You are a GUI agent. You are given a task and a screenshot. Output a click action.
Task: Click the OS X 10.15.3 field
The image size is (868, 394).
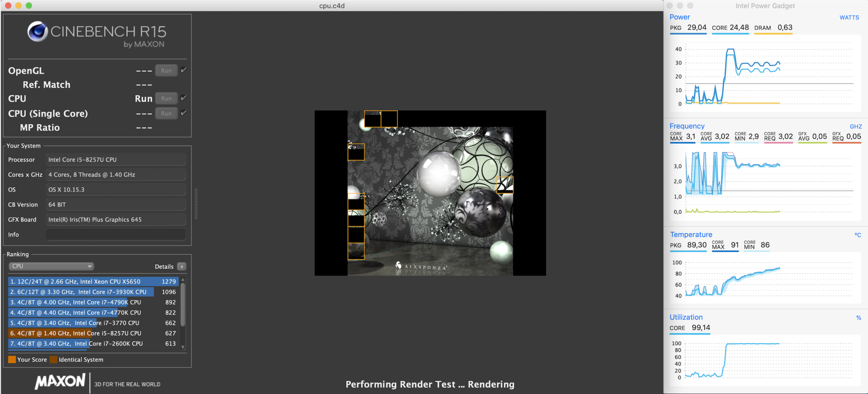[116, 189]
